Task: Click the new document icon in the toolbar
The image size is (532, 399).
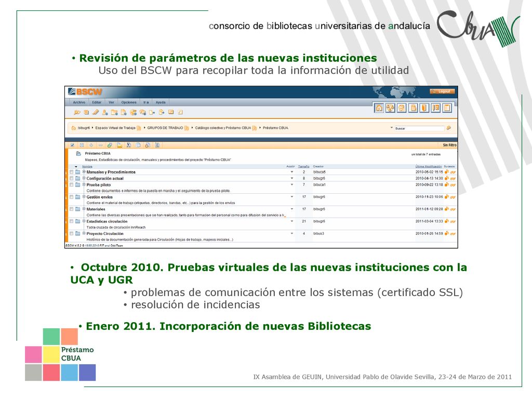Action: click(x=124, y=112)
